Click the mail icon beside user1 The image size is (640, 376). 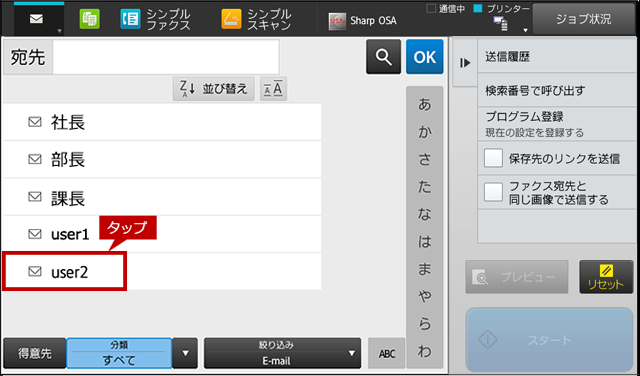click(35, 234)
